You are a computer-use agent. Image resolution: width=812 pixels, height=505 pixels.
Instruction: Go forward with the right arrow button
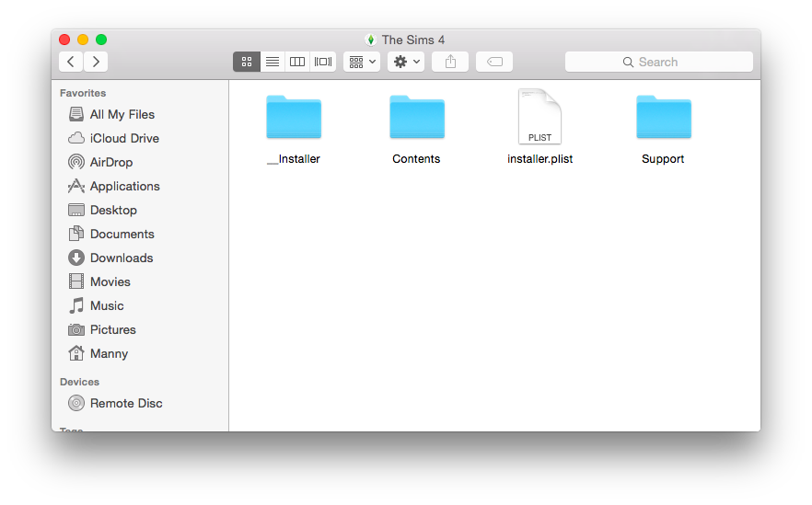pyautogui.click(x=96, y=62)
